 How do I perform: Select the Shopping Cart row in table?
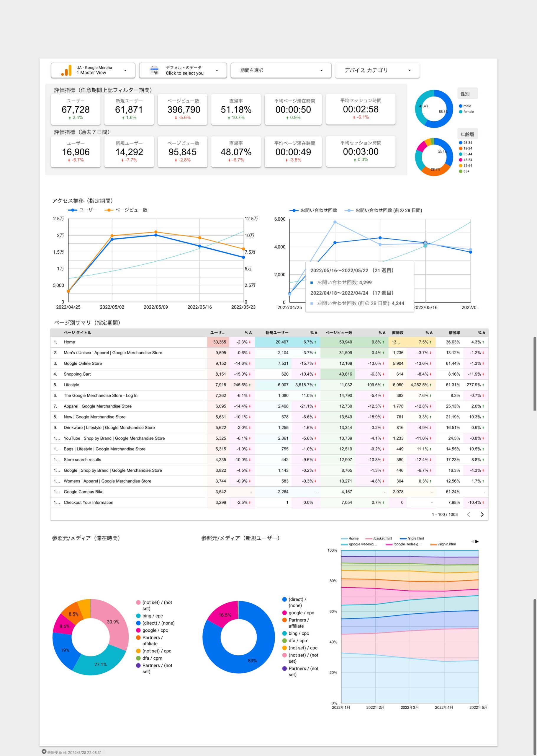point(77,374)
